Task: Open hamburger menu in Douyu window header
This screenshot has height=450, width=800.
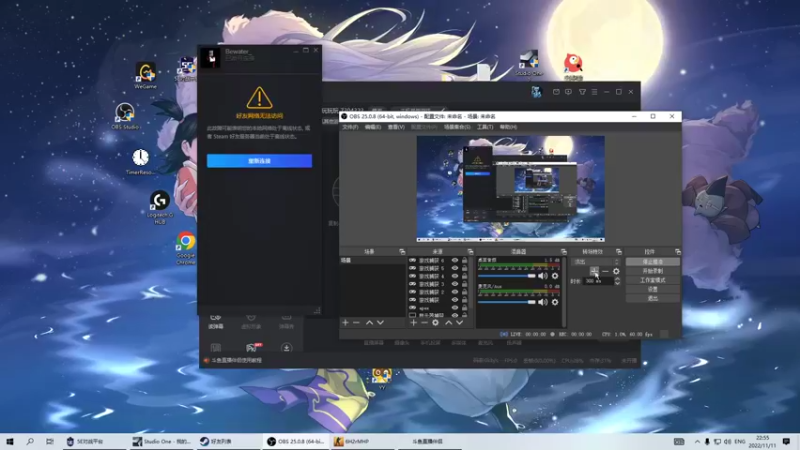Action: pos(594,92)
